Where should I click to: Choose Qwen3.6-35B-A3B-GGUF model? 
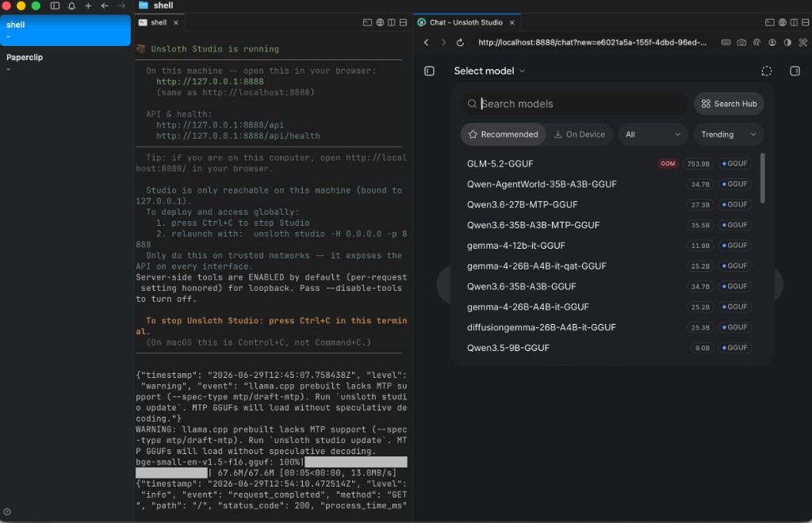coord(608,286)
